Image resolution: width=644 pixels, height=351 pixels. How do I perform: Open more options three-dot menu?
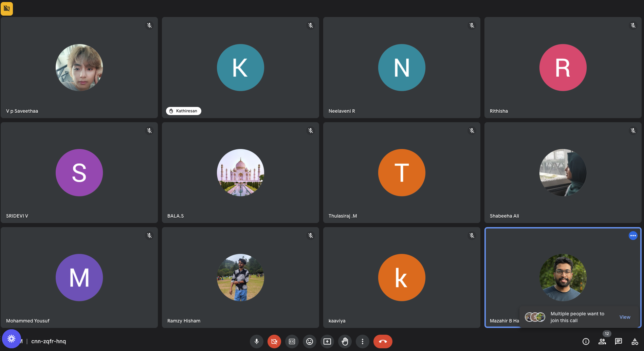pyautogui.click(x=363, y=341)
